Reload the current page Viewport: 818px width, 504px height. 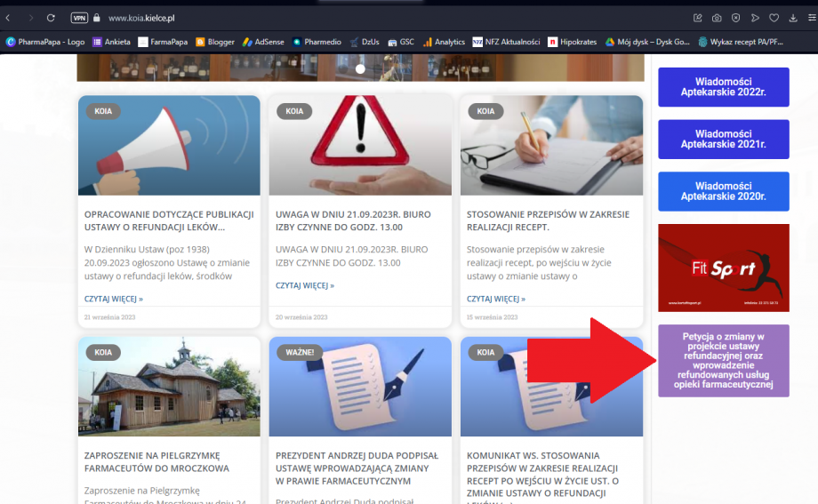tap(51, 18)
